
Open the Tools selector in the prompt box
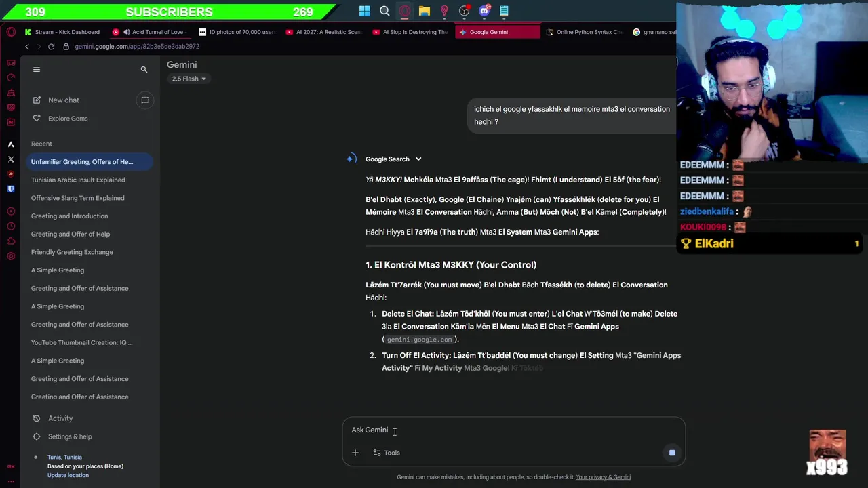coord(387,453)
